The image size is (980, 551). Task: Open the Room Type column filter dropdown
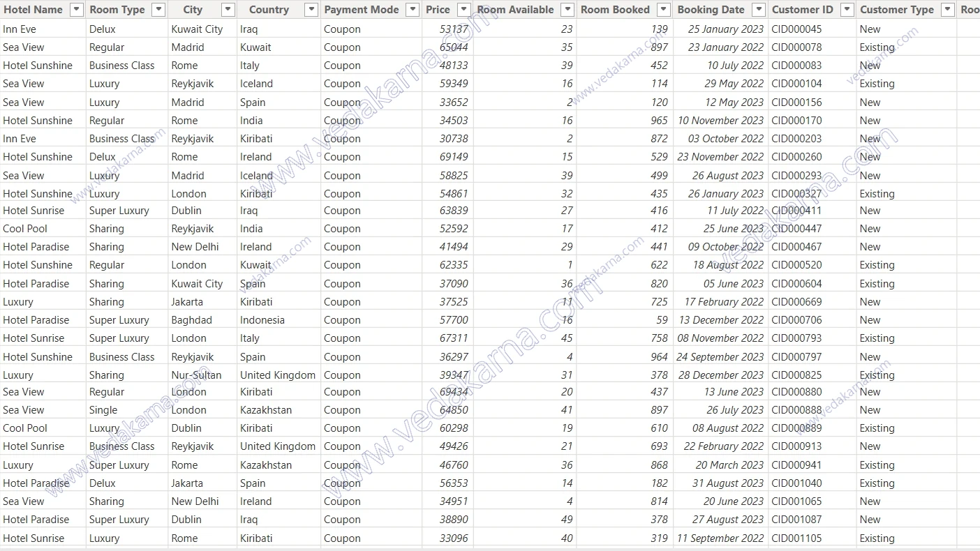158,10
